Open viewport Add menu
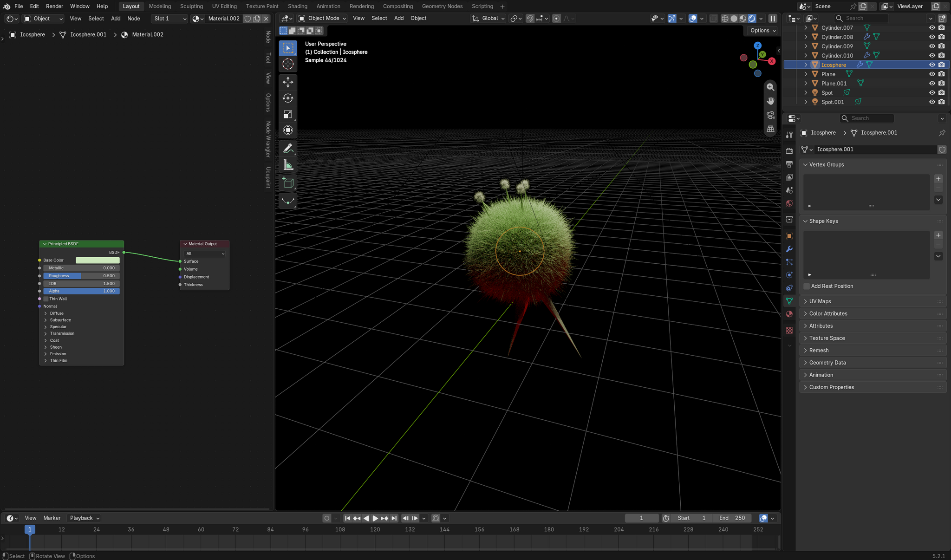This screenshot has height=560, width=951. click(399, 18)
